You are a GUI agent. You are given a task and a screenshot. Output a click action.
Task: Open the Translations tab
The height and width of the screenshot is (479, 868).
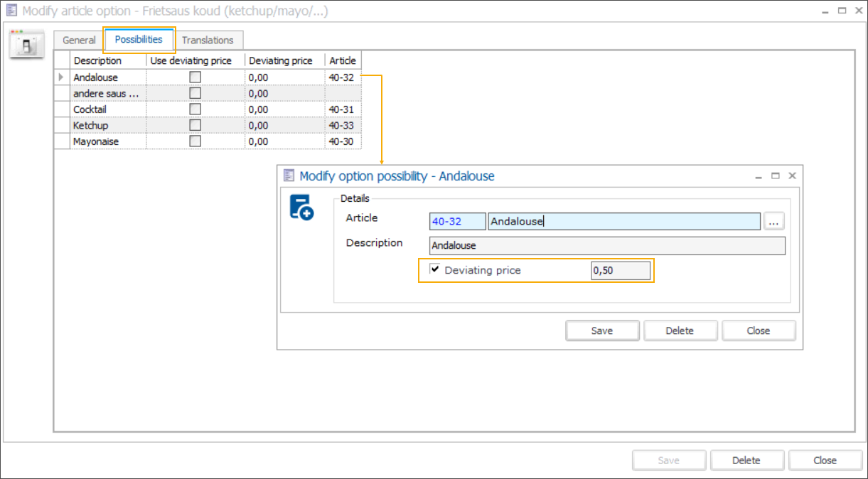tap(208, 41)
